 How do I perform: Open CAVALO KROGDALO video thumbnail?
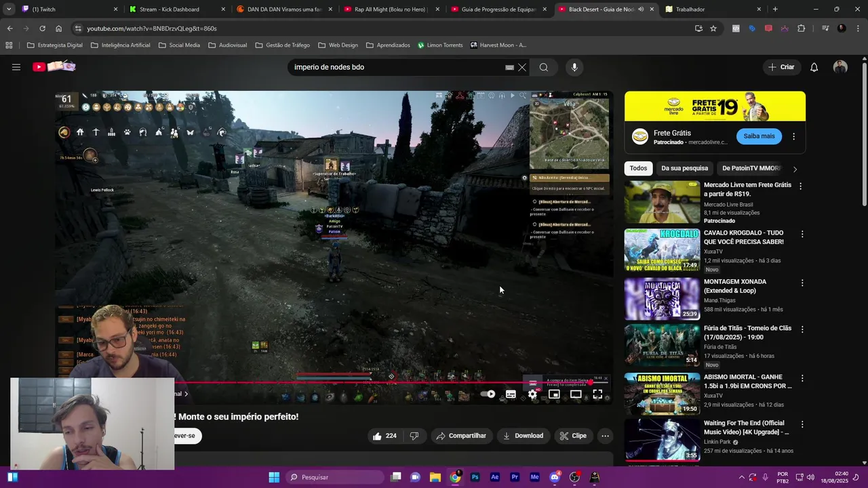[x=662, y=250]
